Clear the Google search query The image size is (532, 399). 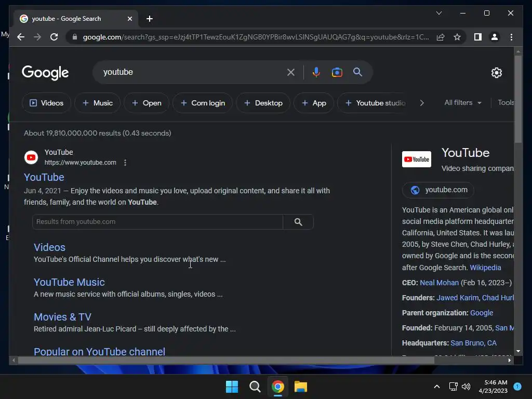coord(291,72)
